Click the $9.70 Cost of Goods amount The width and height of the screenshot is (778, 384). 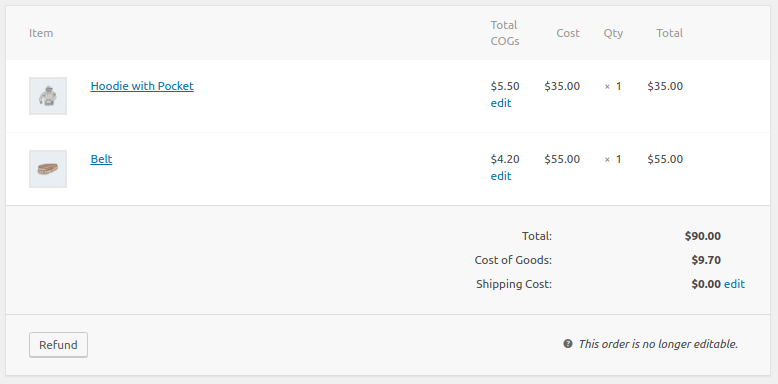click(x=706, y=260)
